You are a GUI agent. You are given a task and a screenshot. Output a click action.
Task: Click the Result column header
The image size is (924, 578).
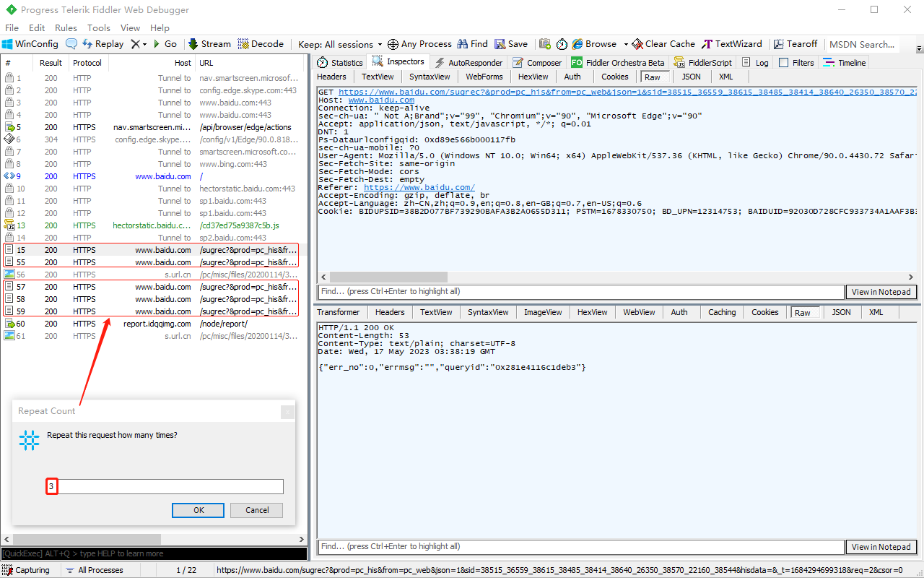click(x=51, y=63)
